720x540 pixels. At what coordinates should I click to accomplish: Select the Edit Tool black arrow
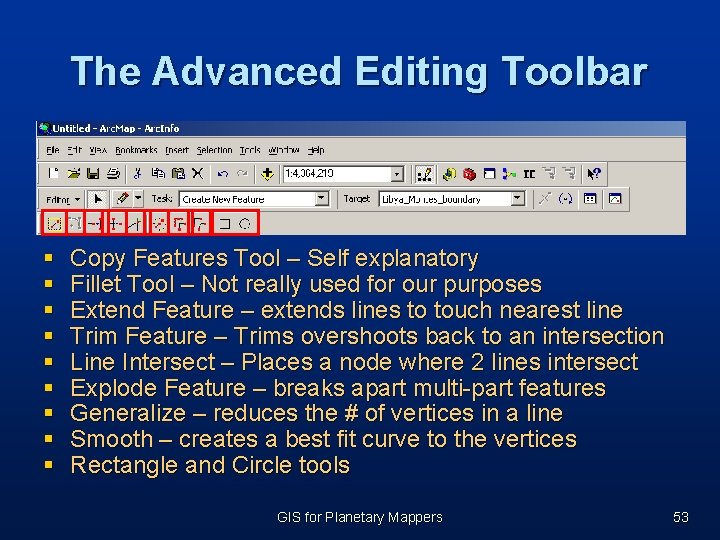[97, 199]
